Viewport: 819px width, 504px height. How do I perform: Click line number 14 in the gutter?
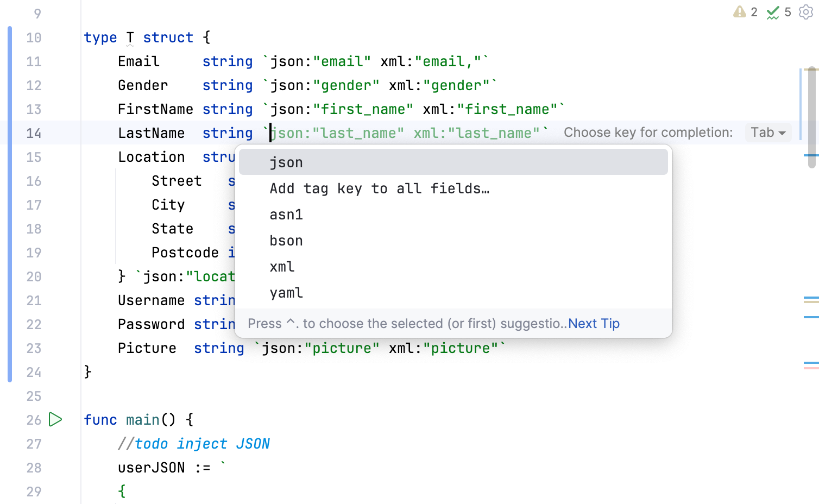point(33,133)
